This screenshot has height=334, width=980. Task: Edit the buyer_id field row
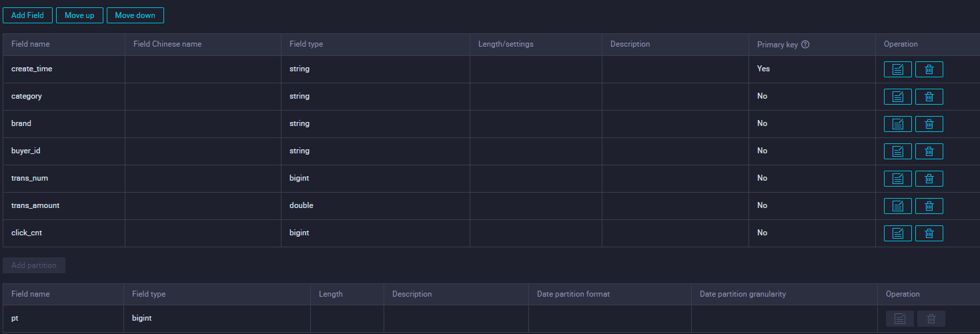897,151
